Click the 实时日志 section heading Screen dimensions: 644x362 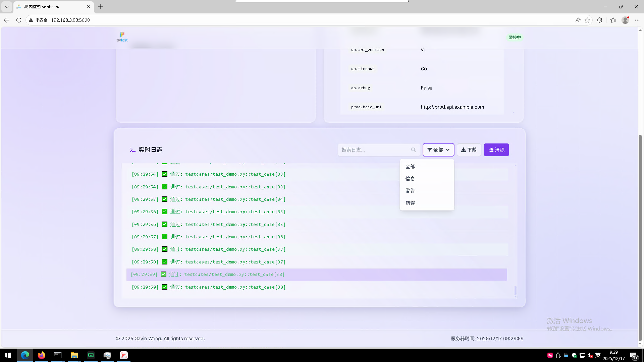150,150
